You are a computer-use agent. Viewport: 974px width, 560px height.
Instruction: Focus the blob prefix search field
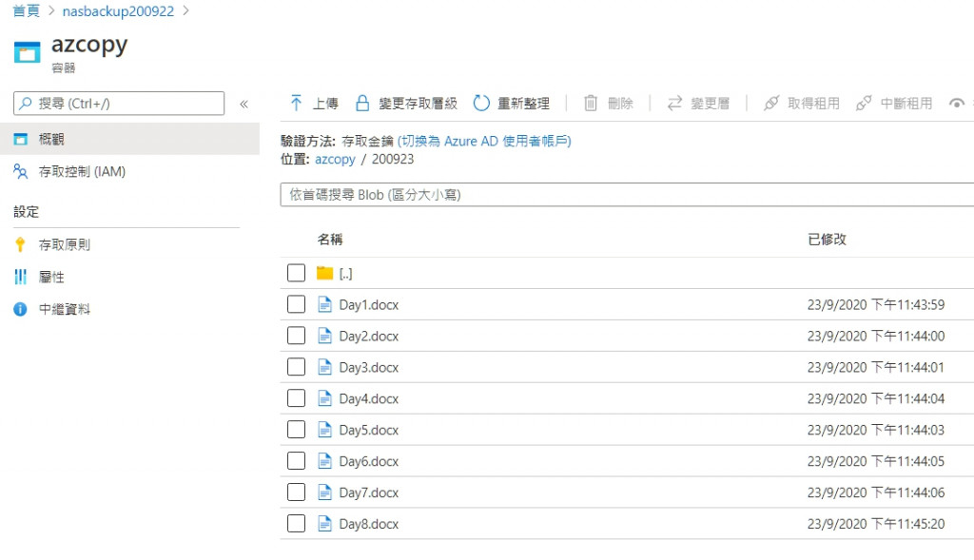pos(627,194)
